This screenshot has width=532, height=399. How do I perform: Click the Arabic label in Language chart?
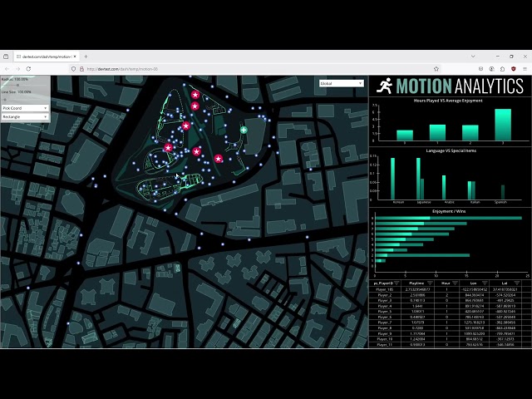(449, 202)
